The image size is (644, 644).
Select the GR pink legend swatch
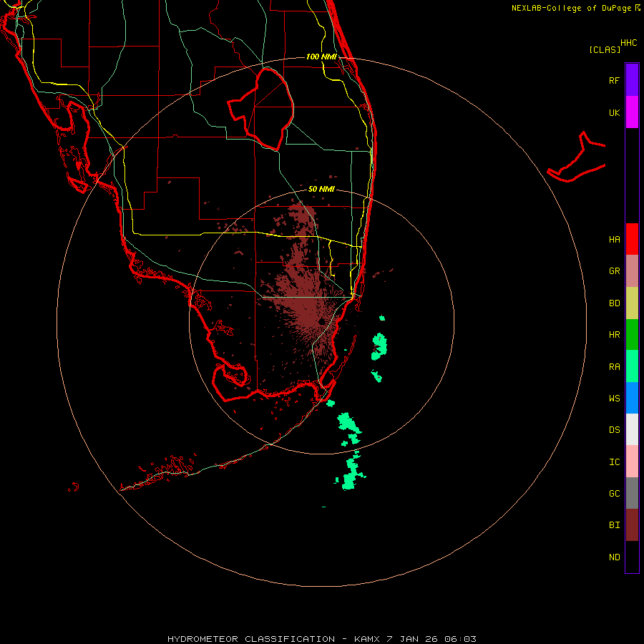(x=632, y=271)
